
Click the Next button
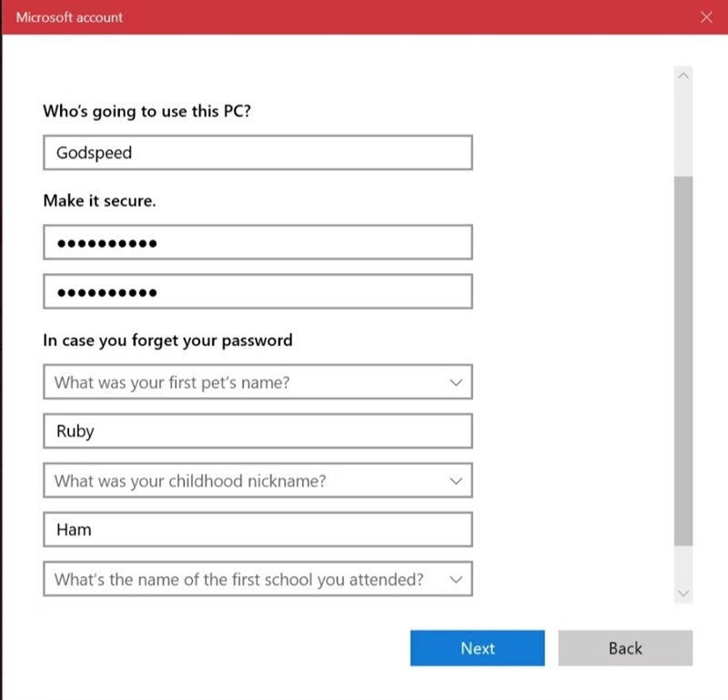(477, 648)
